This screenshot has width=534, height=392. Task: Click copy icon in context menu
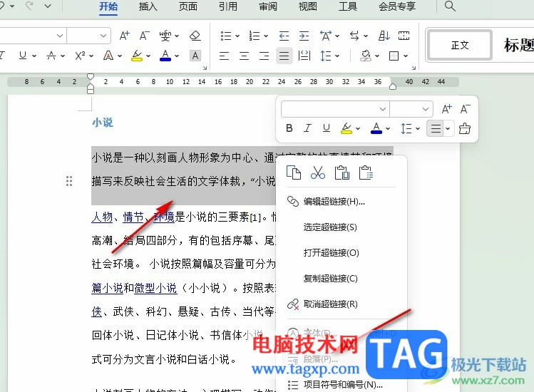point(294,172)
